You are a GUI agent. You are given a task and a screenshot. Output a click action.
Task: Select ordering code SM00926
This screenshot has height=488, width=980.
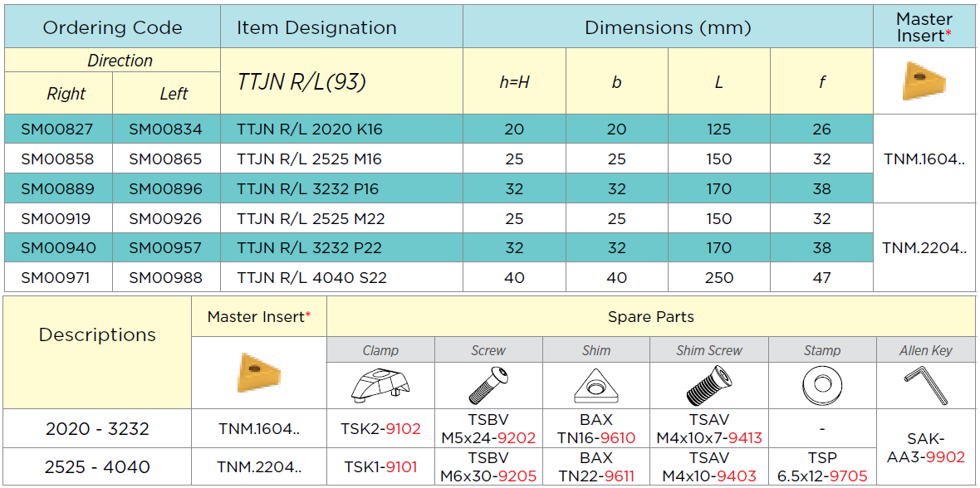pyautogui.click(x=165, y=219)
